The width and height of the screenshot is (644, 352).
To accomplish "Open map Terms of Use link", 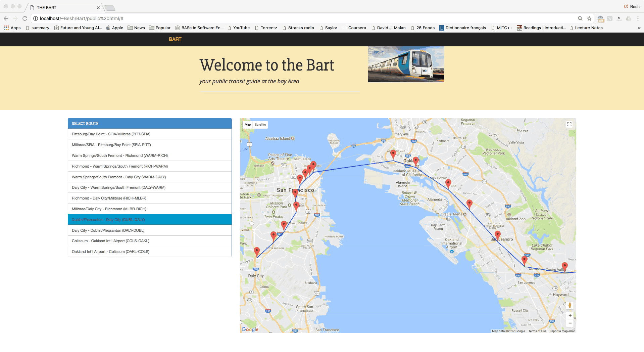I will point(537,331).
